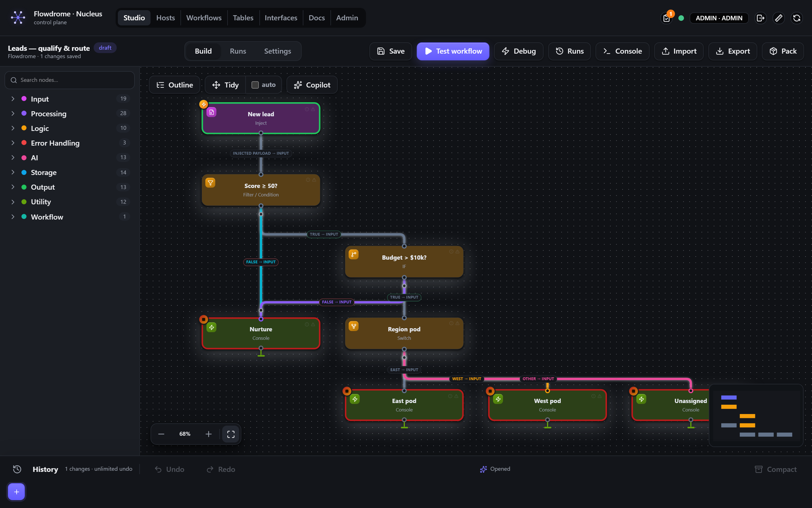Click the Compact button in history bar

(775, 469)
